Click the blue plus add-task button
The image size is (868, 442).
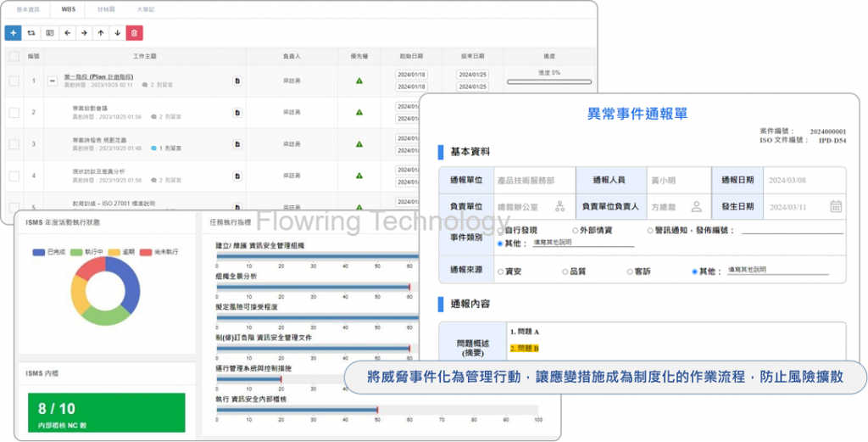[14, 33]
